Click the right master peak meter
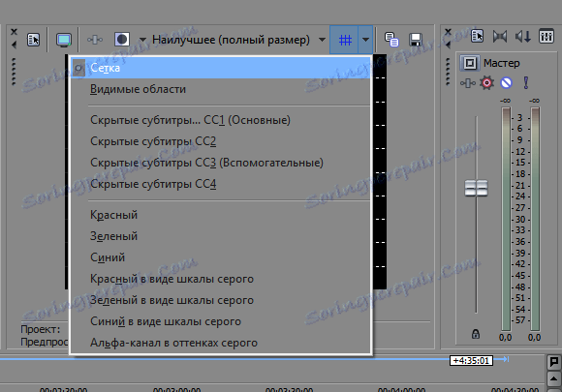Screen dimensions: 562x392 535,219
